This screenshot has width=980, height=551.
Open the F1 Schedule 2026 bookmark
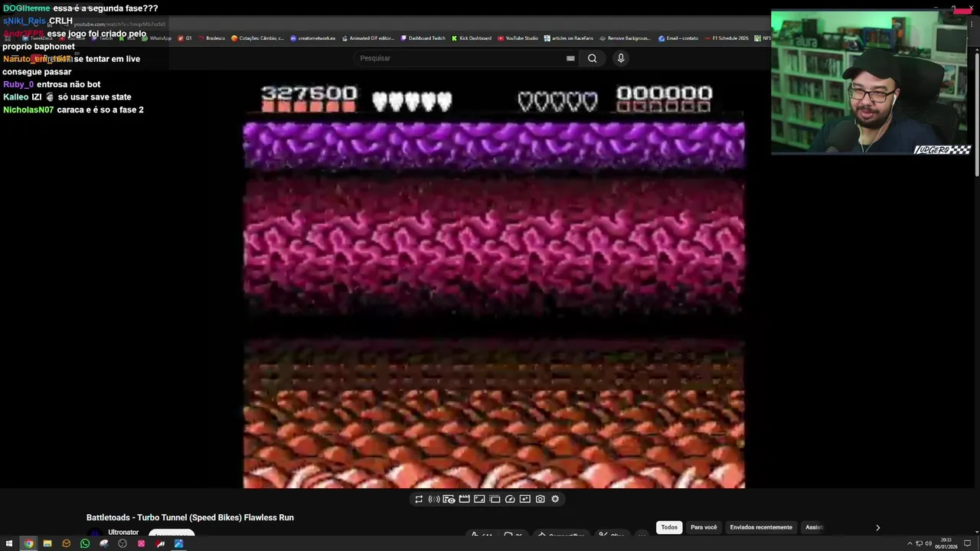coord(727,38)
